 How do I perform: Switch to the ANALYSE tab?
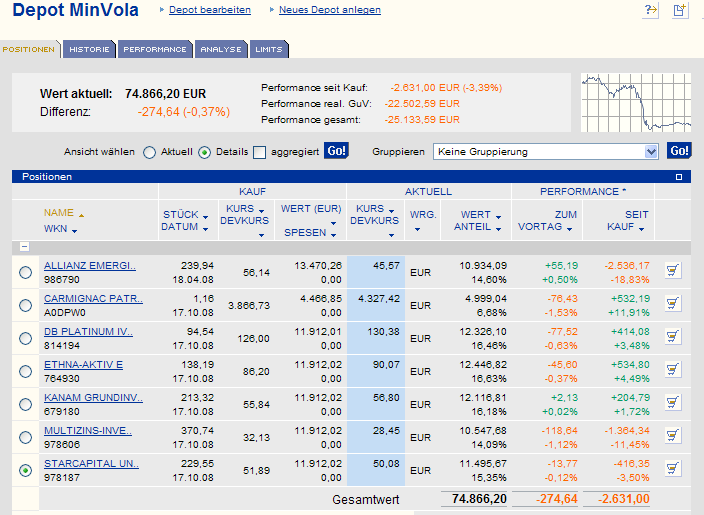pyautogui.click(x=221, y=49)
